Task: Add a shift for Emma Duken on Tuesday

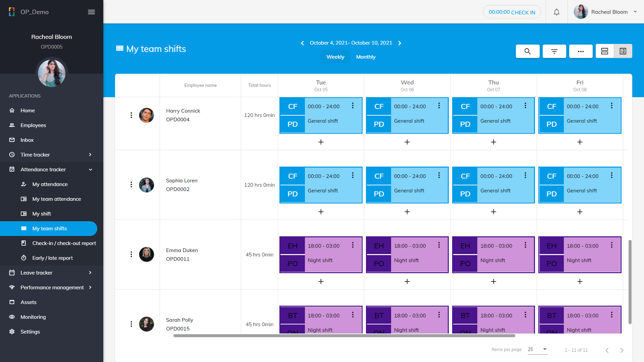Action: tap(321, 282)
